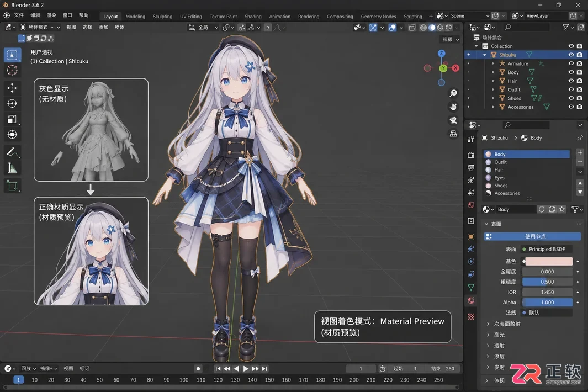This screenshot has width=588, height=392.
Task: Expand the Armature tree item
Action: point(493,63)
